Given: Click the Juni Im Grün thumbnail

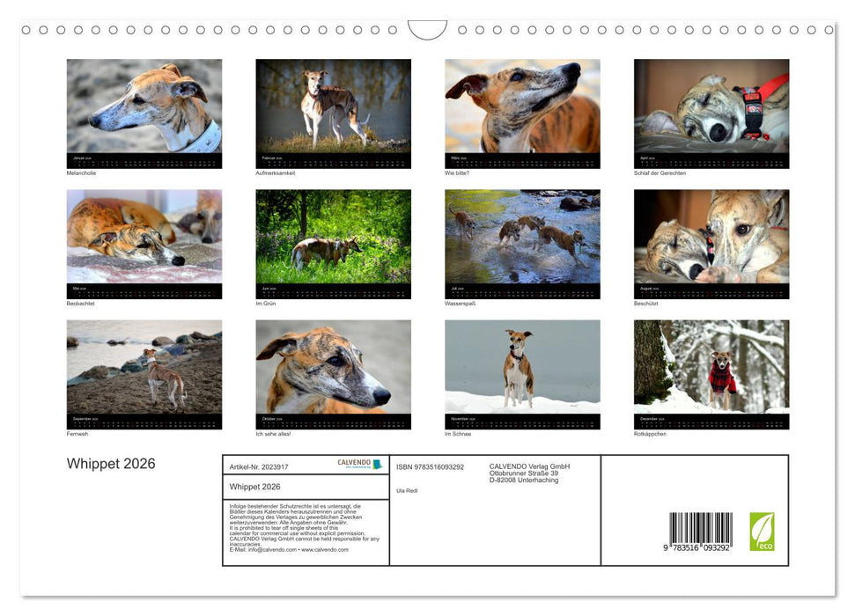Looking at the screenshot, I should pos(334,240).
